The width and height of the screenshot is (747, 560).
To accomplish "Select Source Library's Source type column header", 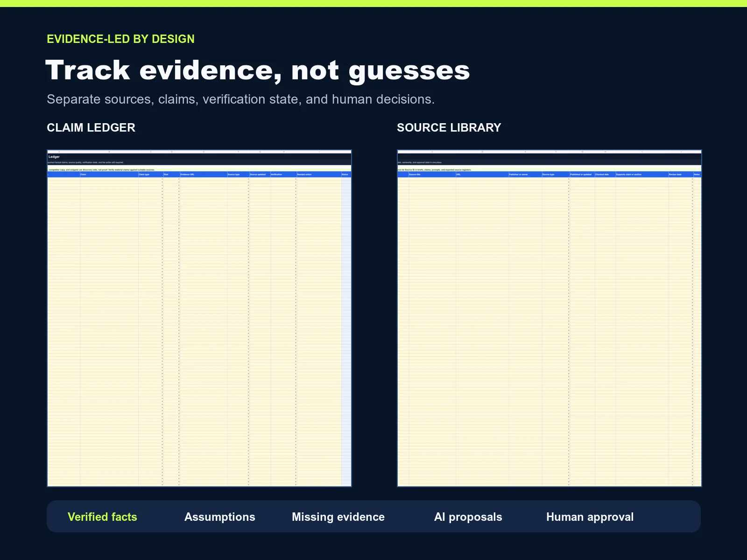I will pos(555,175).
